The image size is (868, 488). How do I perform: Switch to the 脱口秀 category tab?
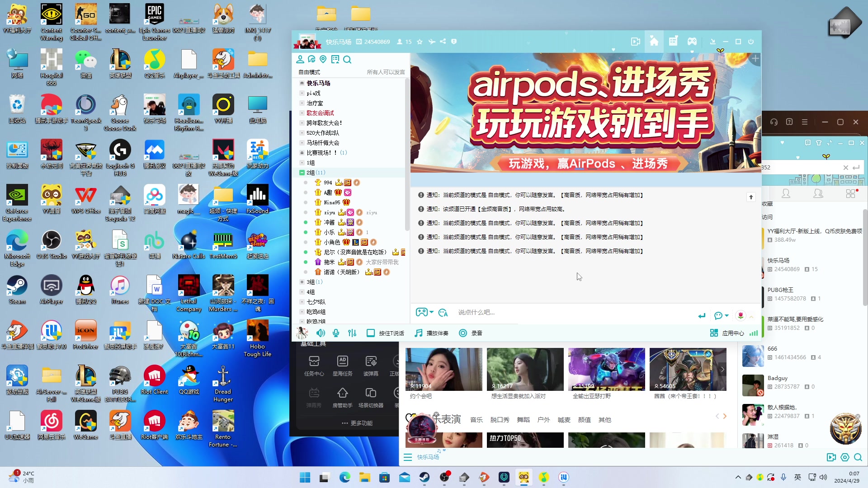500,420
